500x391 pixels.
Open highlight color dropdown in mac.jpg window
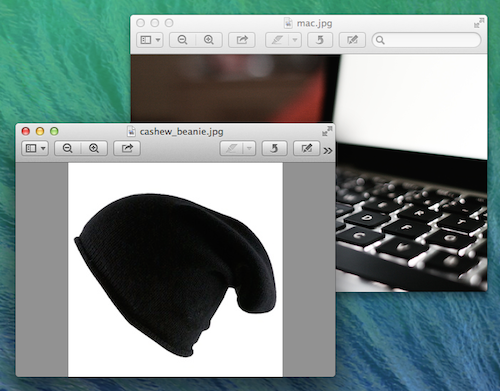pos(295,40)
